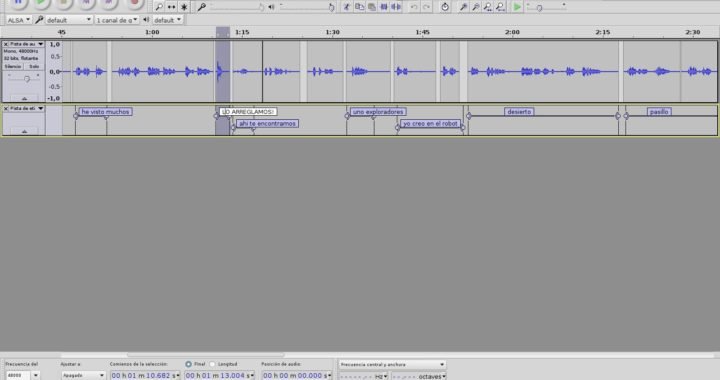Screen dimensions: 720x380
Task: Select the Multi-tool asterisk icon
Action: 184,7
